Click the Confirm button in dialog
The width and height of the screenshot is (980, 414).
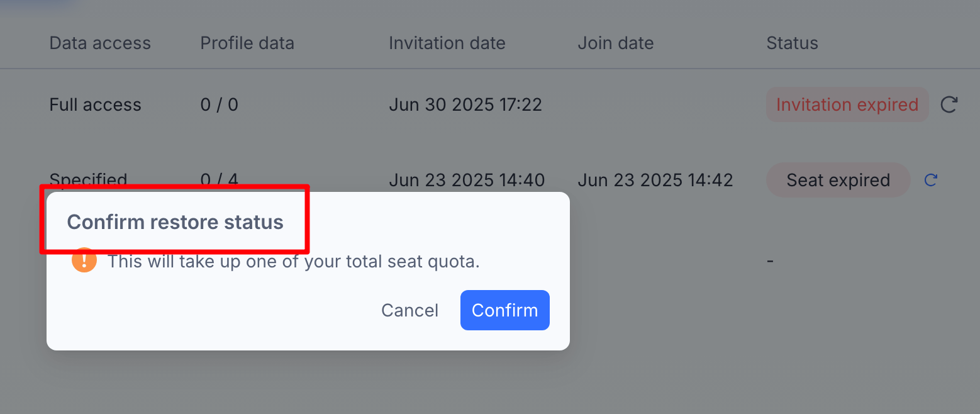tap(505, 310)
